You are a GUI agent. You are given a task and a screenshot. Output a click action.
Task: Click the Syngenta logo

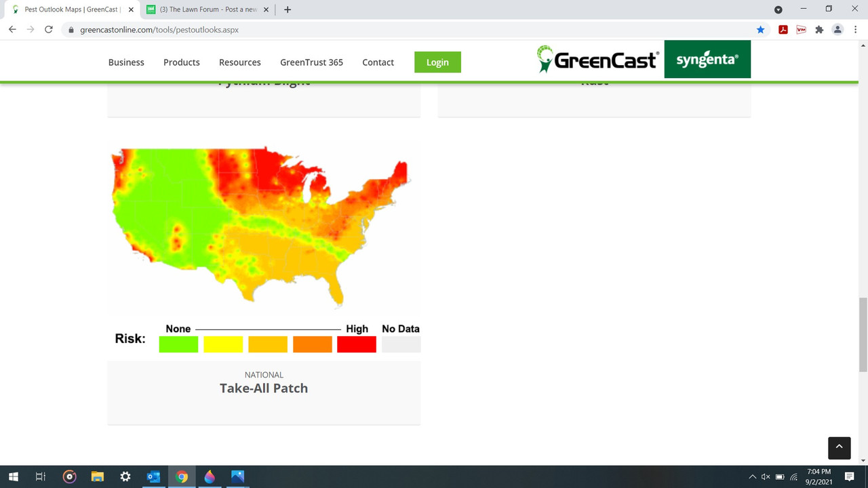point(707,60)
